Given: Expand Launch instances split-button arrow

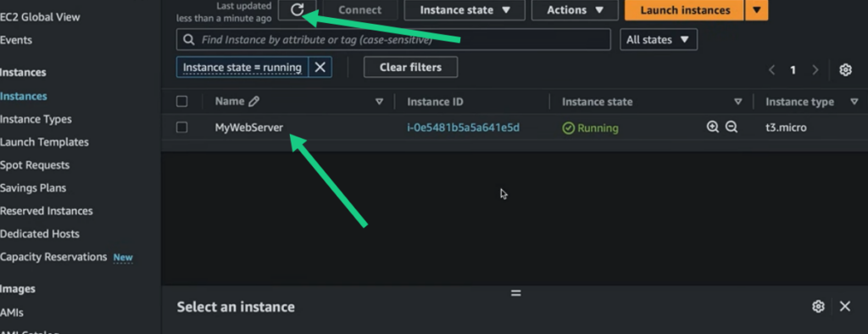Looking at the screenshot, I should coord(756,10).
